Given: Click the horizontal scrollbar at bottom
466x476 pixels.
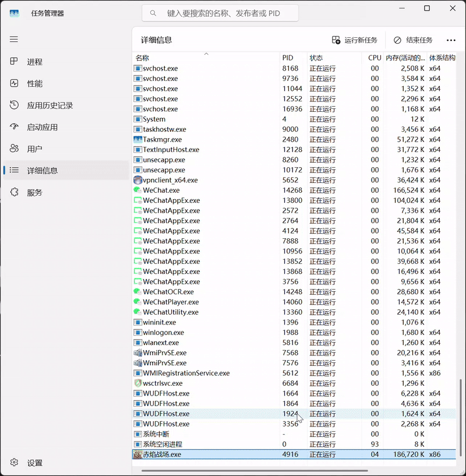Looking at the screenshot, I should click(x=250, y=470).
